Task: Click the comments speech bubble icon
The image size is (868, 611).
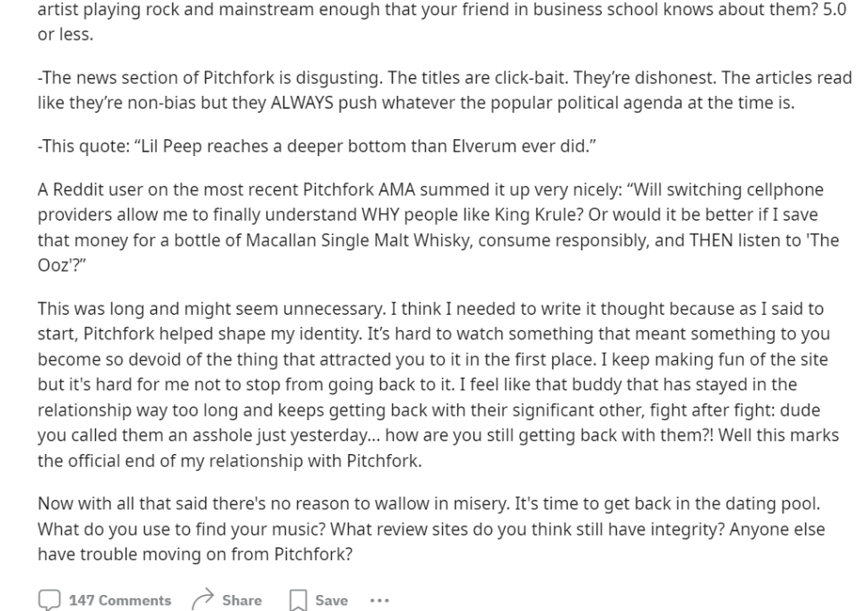Action: [x=49, y=600]
